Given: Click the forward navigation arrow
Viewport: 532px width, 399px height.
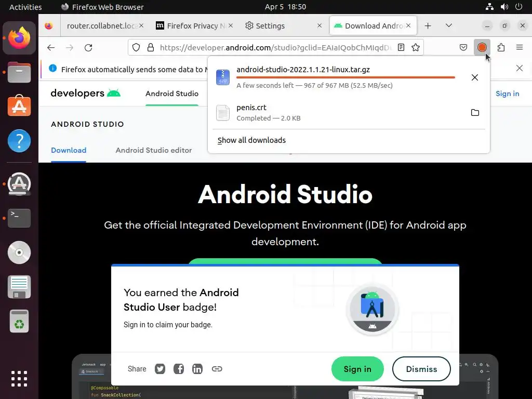Looking at the screenshot, I should pyautogui.click(x=70, y=47).
